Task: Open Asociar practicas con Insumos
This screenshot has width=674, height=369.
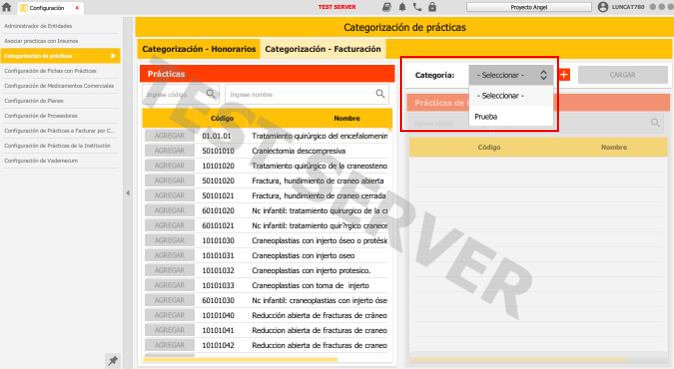Action: click(41, 41)
